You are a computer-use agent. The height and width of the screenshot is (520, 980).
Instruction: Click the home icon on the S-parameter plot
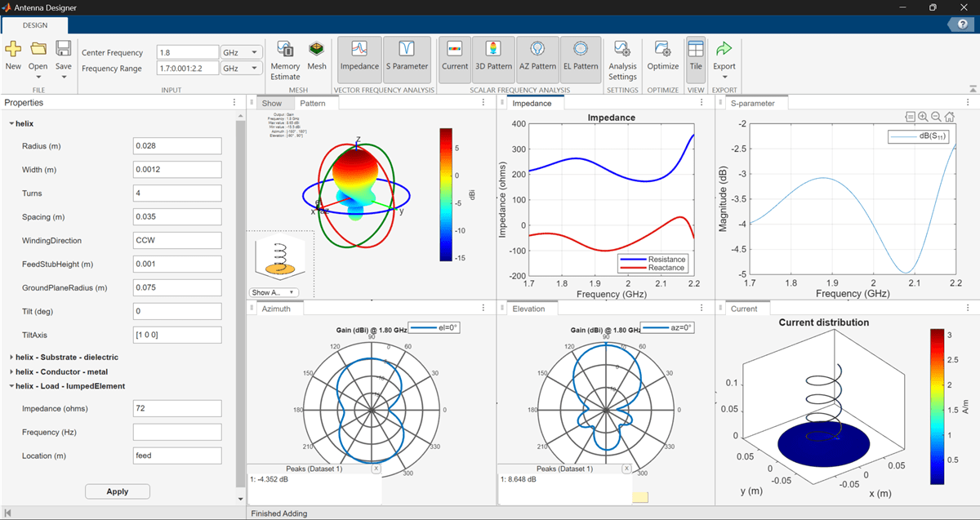coord(949,117)
